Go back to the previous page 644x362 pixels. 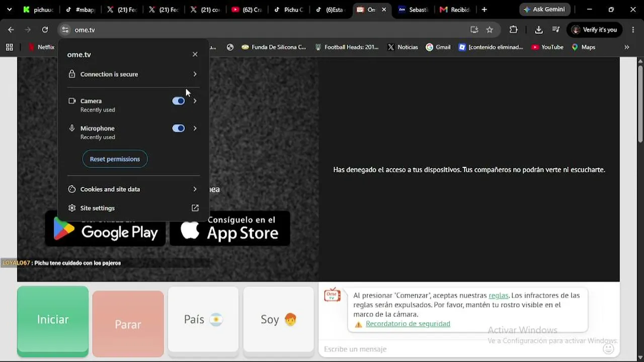[x=11, y=30]
